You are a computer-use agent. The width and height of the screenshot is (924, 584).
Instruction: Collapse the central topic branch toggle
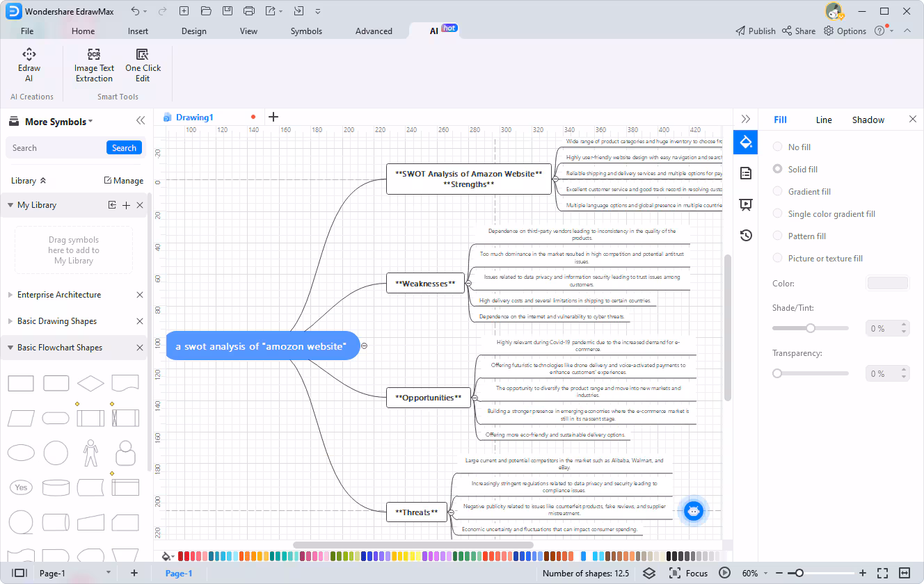364,346
